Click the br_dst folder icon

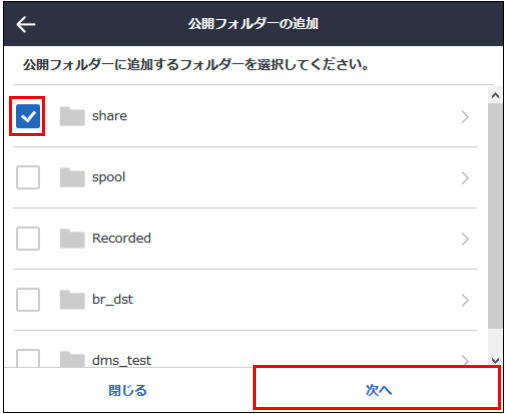(x=72, y=300)
